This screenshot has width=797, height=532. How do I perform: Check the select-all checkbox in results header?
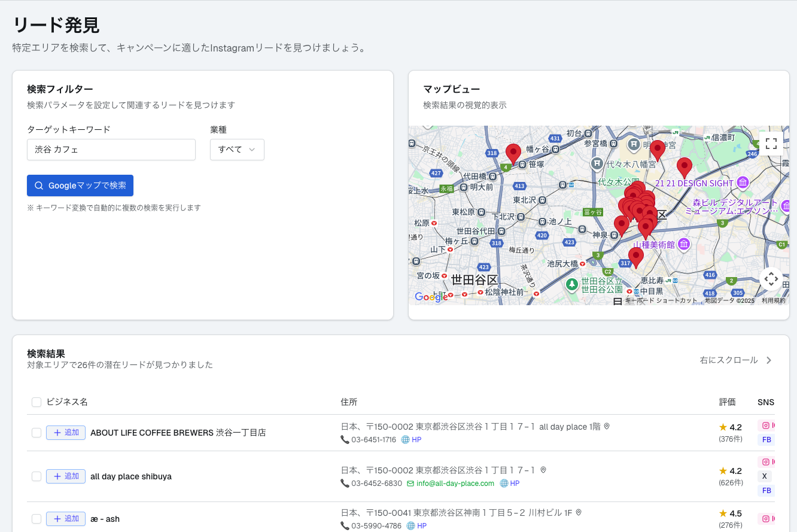click(x=36, y=402)
